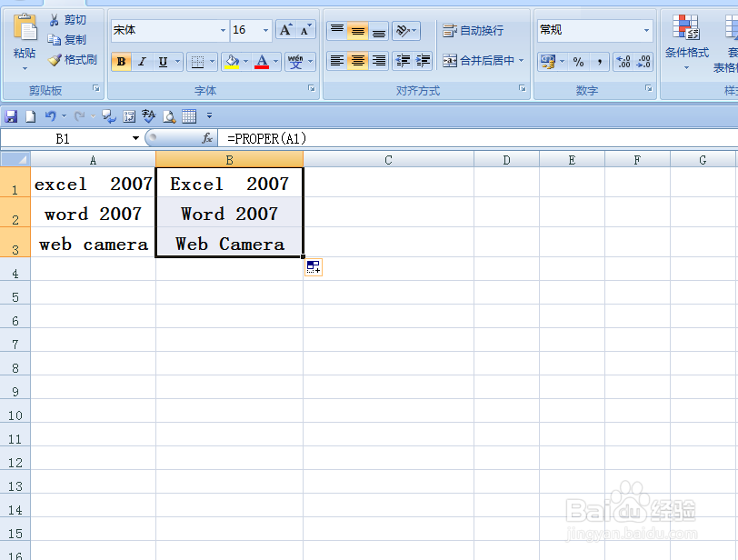Click table grid icon in quick toolbar

pyautogui.click(x=189, y=116)
